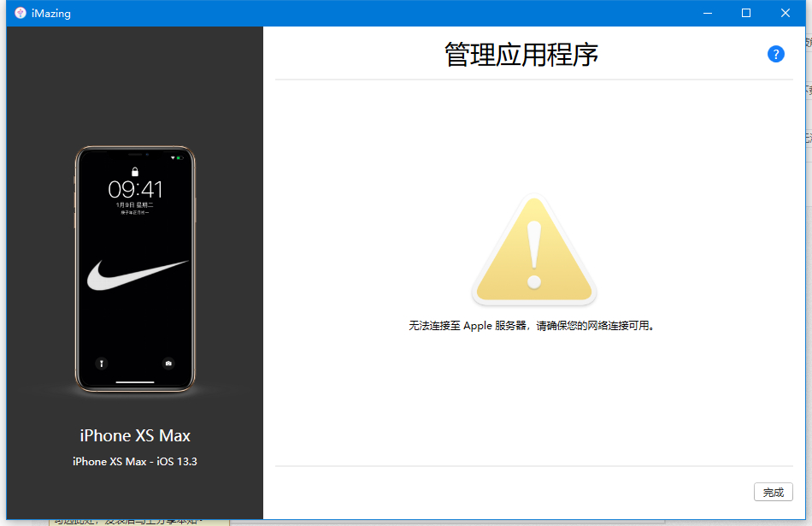Click the yellow warning triangle icon
Viewport: 812px width, 526px height.
[534, 250]
